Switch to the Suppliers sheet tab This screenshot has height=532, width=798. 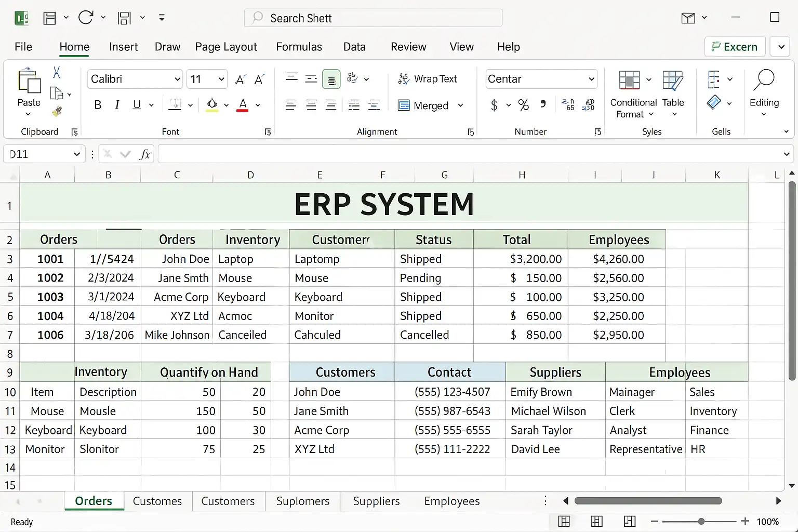click(x=376, y=501)
